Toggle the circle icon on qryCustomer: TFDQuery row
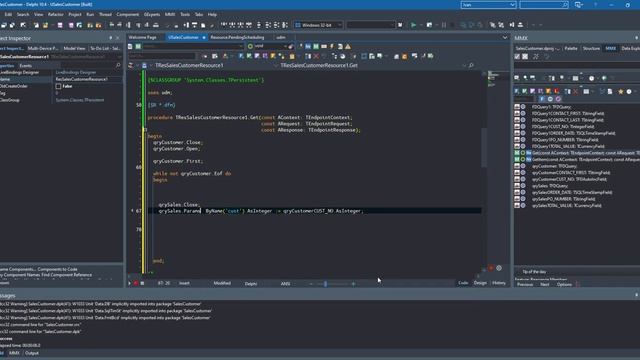This screenshot has height=360, width=640. (x=523, y=166)
